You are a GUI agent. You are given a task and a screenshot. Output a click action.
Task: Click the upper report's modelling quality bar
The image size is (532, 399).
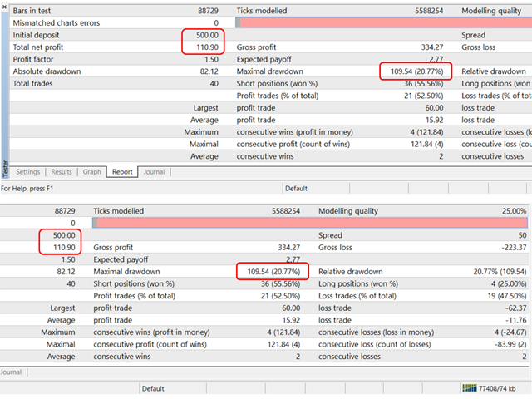coord(383,22)
